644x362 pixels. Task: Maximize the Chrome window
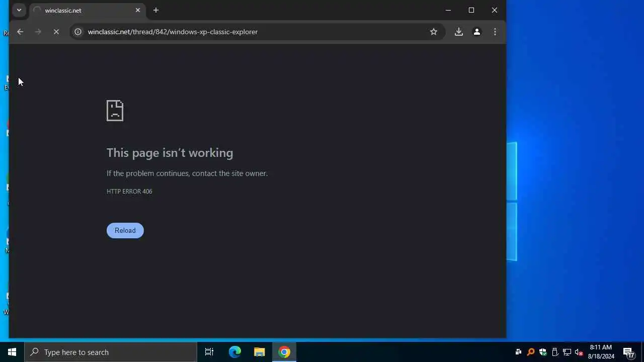click(471, 10)
